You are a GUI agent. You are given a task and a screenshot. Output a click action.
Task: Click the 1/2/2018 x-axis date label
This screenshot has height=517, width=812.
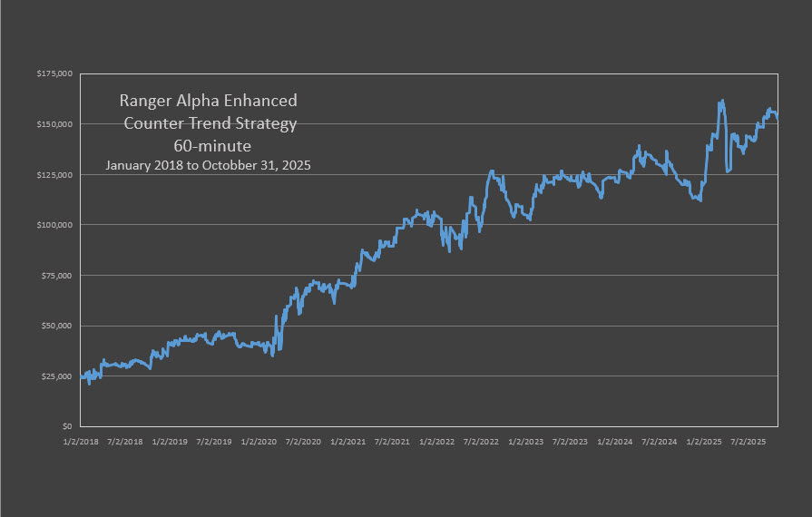(82, 442)
